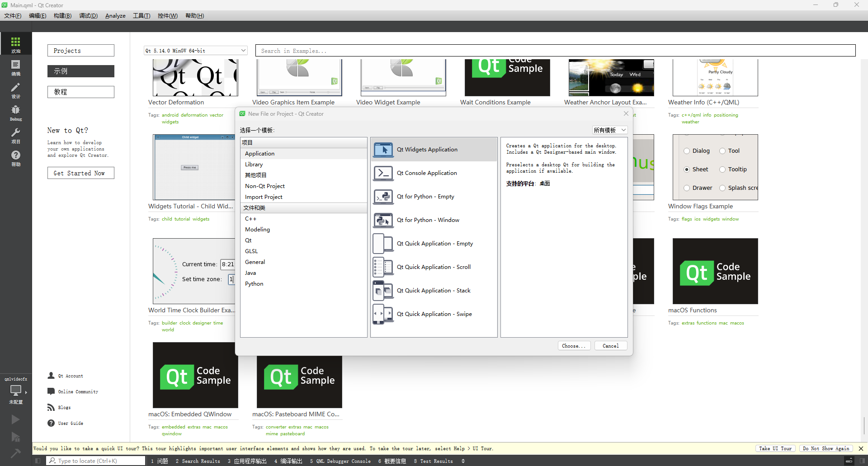Open the Qt 5.14.0 MinGW 64-bit kit dropdown
The height and width of the screenshot is (466, 868).
point(195,51)
